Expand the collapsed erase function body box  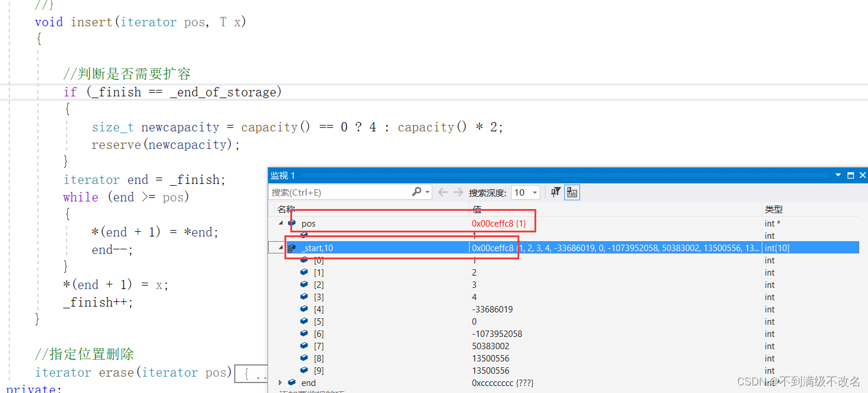point(250,374)
